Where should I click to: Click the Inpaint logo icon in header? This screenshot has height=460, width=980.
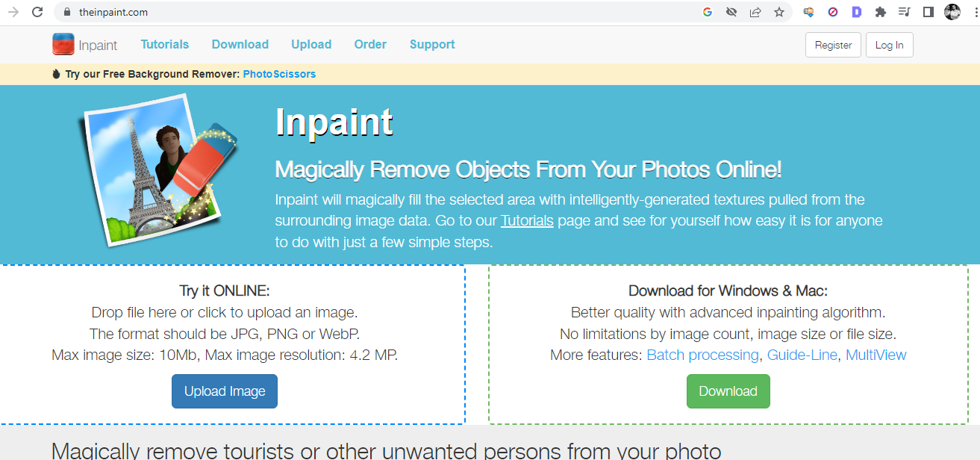click(x=63, y=44)
